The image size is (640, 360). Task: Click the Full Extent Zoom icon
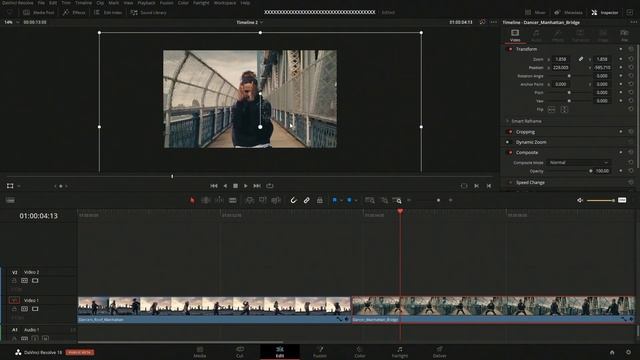point(370,200)
